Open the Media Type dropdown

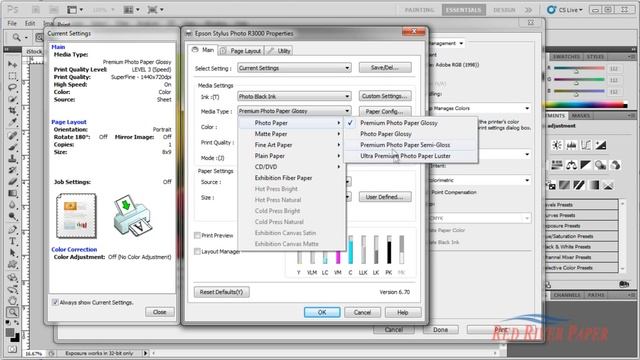coord(294,111)
